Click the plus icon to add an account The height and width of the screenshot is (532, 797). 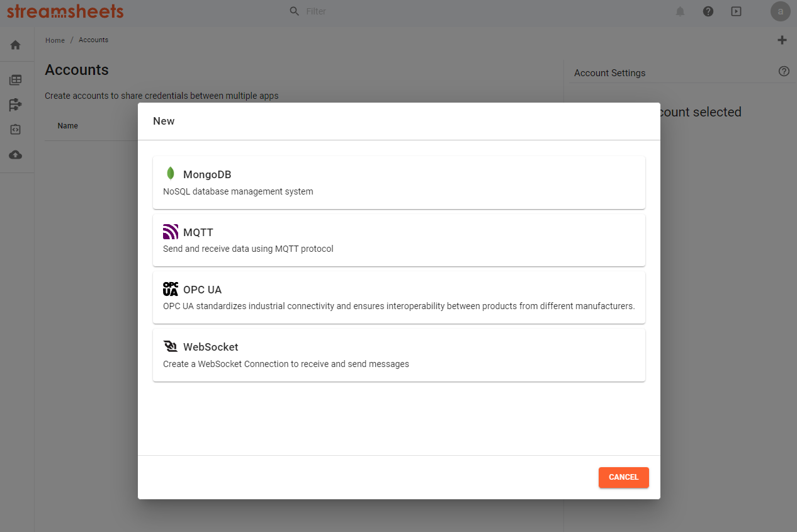point(782,40)
